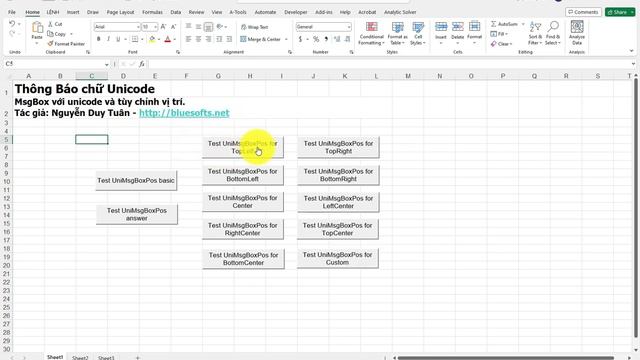Open Format as Table
This screenshot has width=640, height=360.
point(397,33)
